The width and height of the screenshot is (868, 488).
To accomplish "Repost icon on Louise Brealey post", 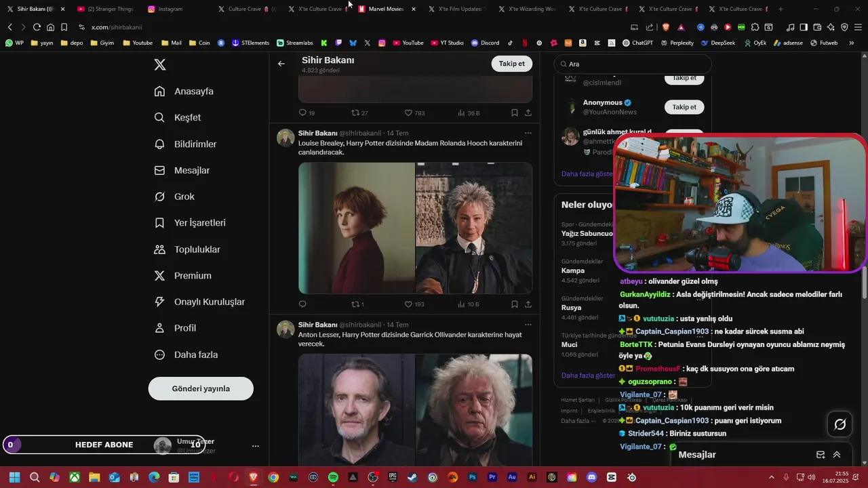I will (x=355, y=304).
